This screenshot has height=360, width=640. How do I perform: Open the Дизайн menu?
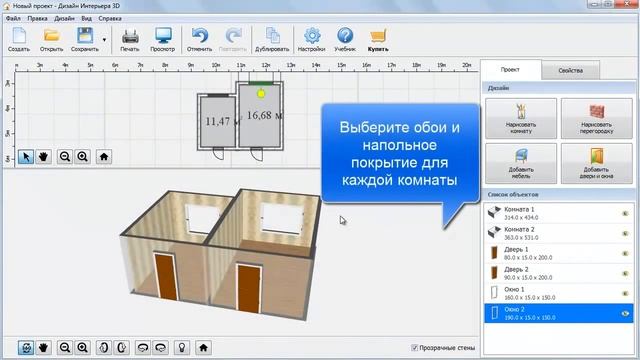pos(64,18)
